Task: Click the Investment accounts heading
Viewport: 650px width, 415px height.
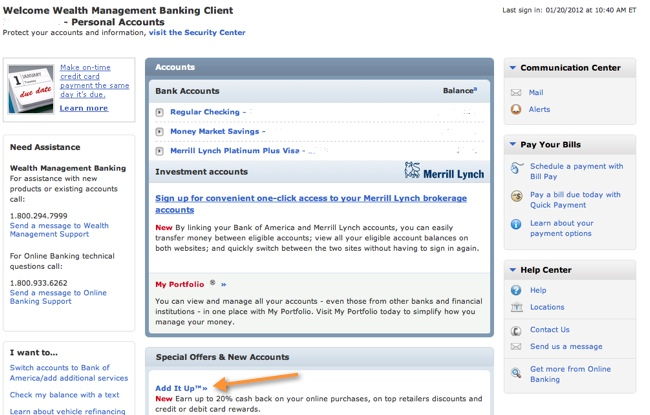Action: (201, 172)
